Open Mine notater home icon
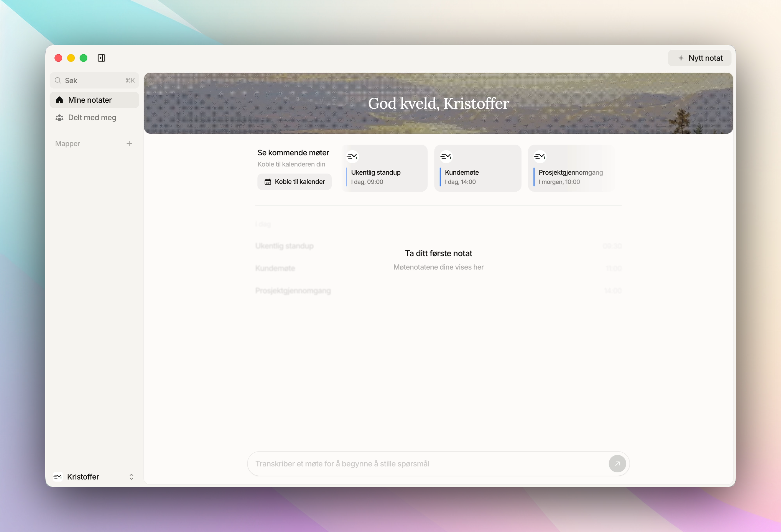Viewport: 781px width, 532px height. (x=59, y=100)
